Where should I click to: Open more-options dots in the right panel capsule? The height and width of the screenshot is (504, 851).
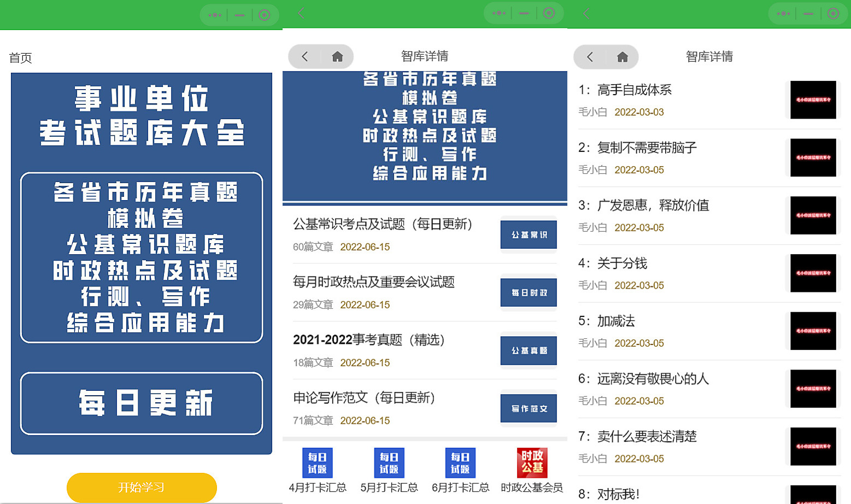(783, 14)
